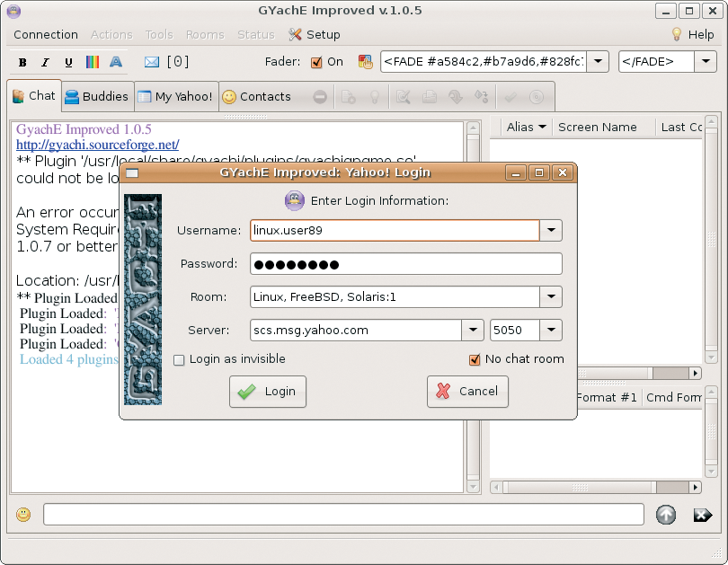Viewport: 728px width, 565px height.
Task: Click the round send arrow button
Action: tap(666, 515)
